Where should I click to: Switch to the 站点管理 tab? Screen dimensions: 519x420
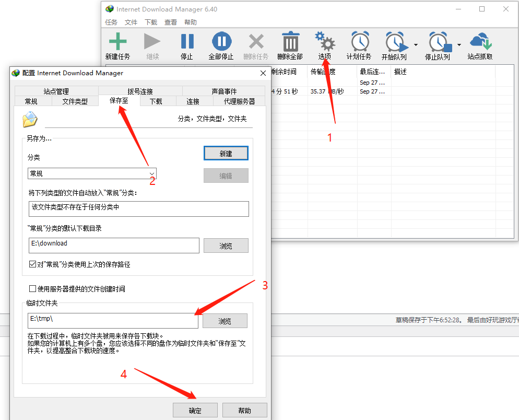56,91
